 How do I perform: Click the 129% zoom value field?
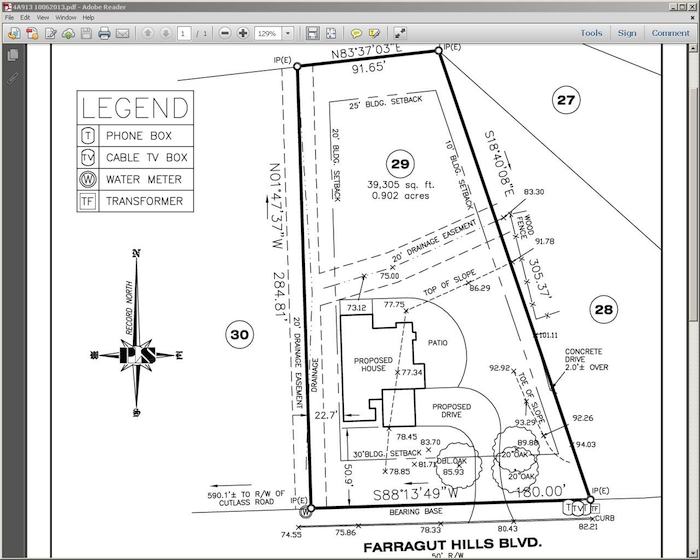268,33
